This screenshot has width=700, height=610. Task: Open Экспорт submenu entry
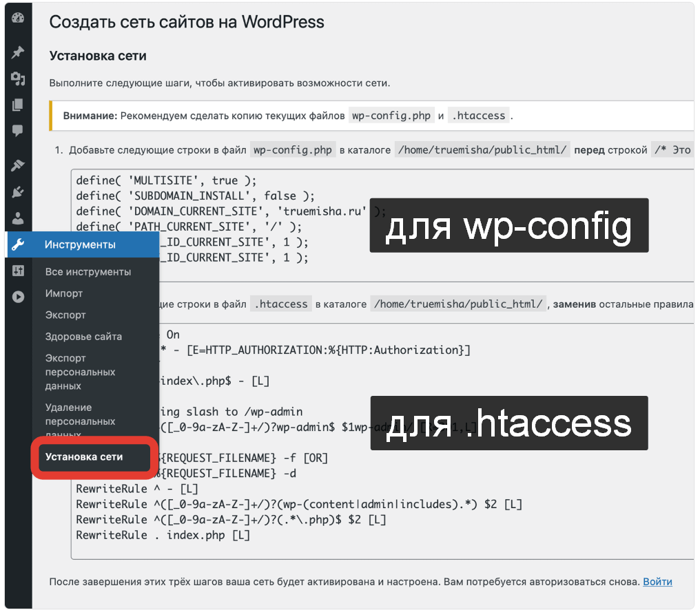[65, 315]
